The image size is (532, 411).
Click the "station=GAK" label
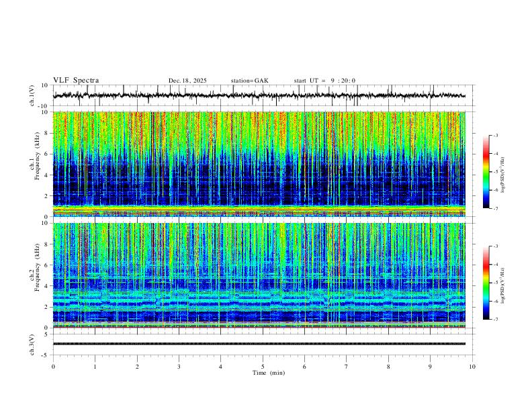pyautogui.click(x=250, y=81)
